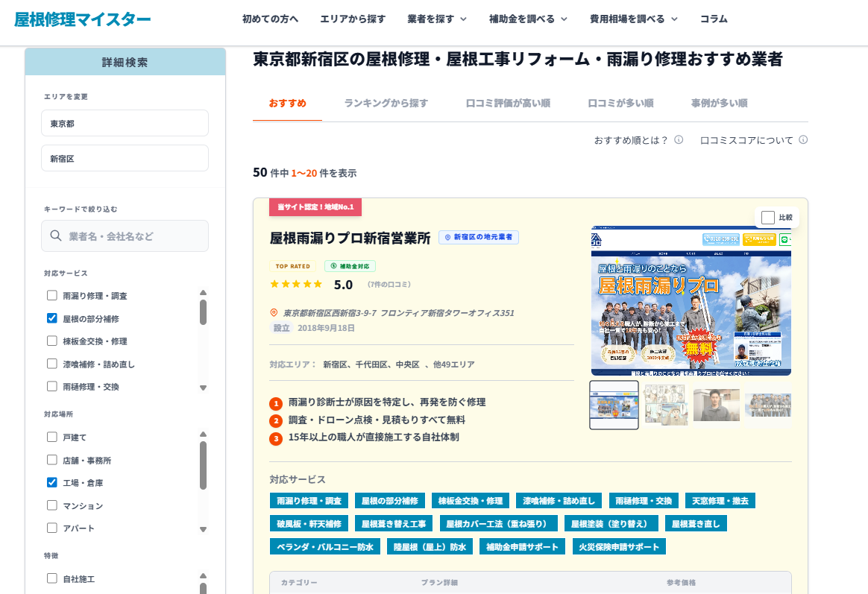Open 口コミスコアについて explanation link
The image size is (868, 594).
746,140
